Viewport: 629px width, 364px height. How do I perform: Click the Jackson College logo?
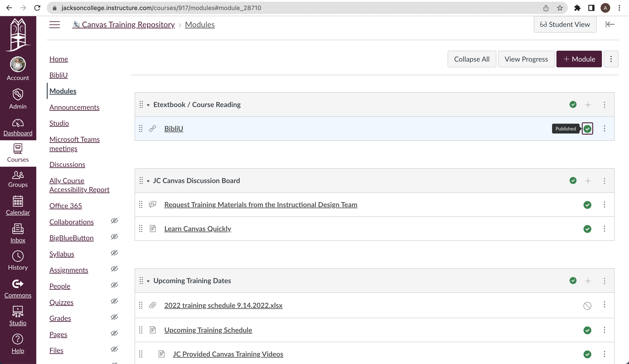click(18, 35)
